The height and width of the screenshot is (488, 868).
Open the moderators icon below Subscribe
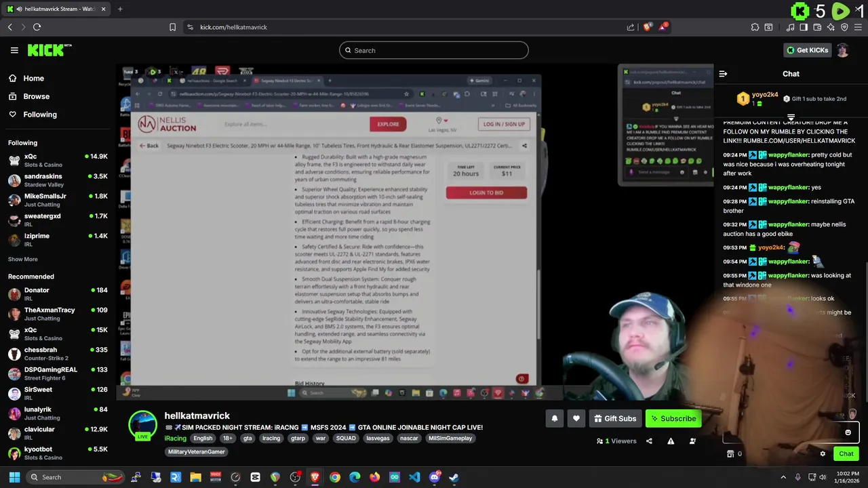pos(692,441)
